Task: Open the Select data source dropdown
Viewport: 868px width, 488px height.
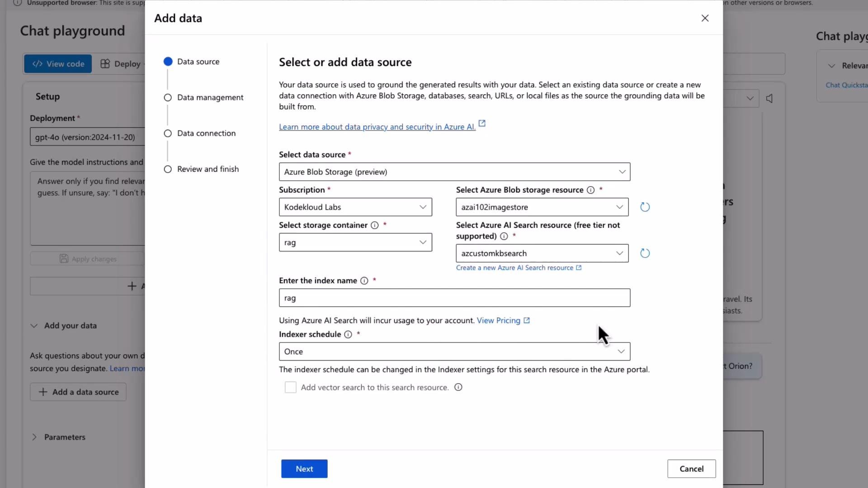Action: click(454, 172)
